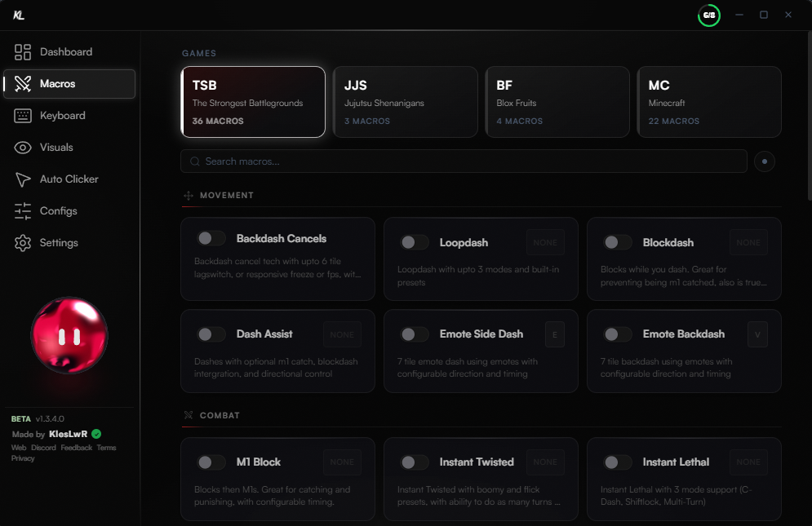Click the Settings gear icon
Image resolution: width=812 pixels, height=526 pixels.
23,243
